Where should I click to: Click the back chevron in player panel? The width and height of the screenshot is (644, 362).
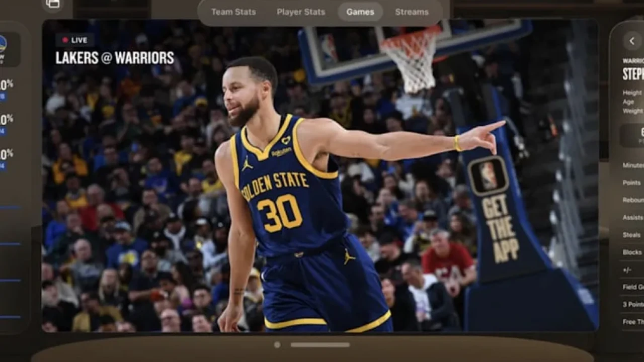coord(632,41)
